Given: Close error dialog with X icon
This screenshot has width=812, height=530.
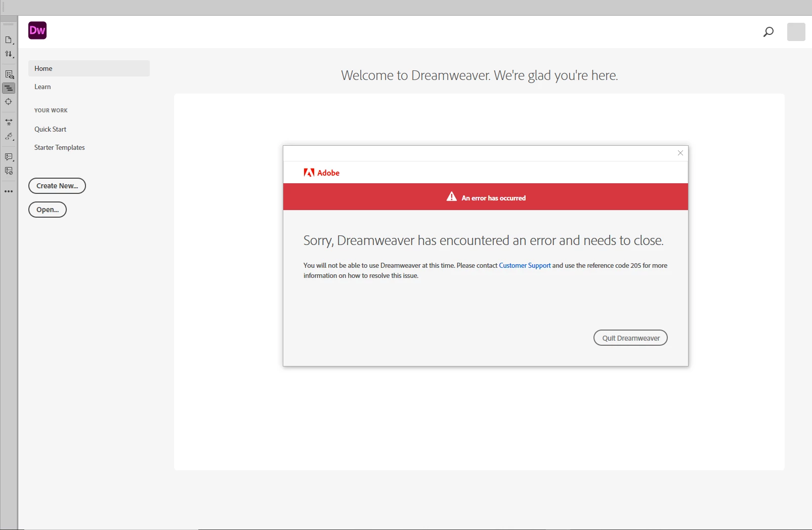Looking at the screenshot, I should coord(680,153).
